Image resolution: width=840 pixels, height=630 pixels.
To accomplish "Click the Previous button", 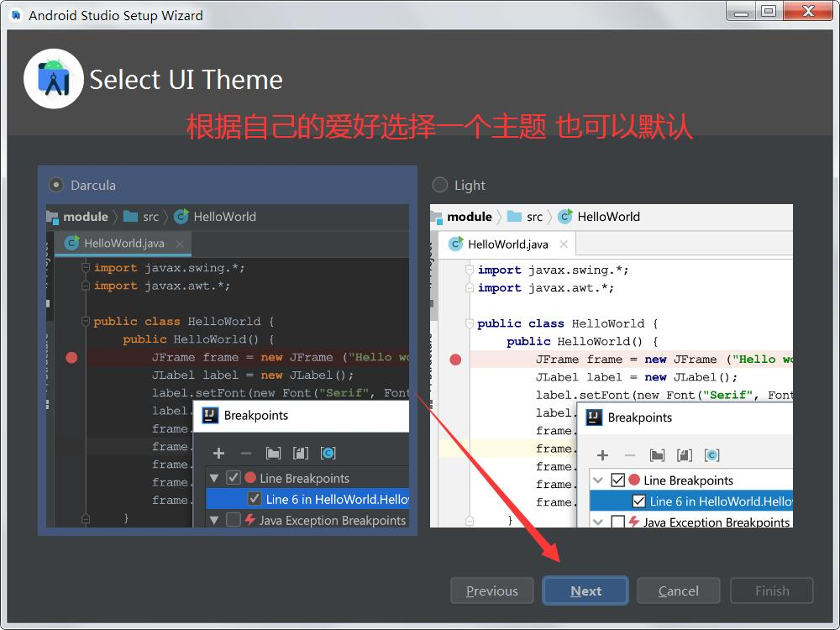I will [491, 591].
